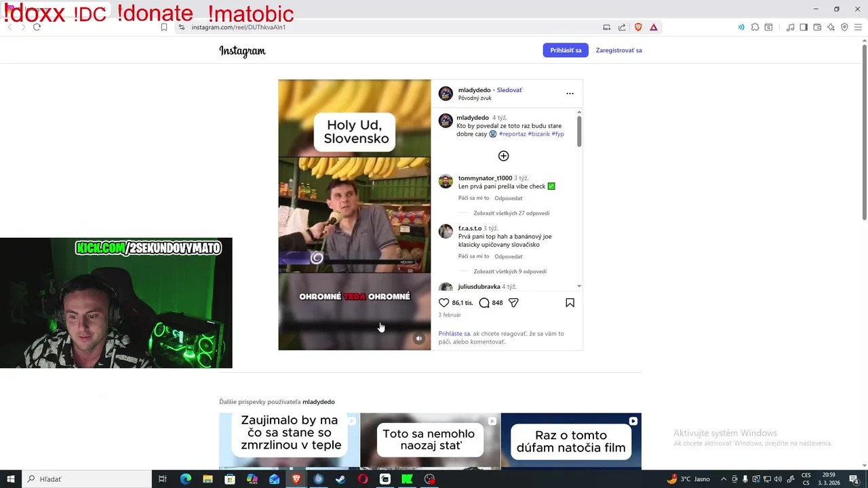Open thumbnail 'Toto sa nemohlo naozaj stať'
This screenshot has height=488, width=868.
pos(431,441)
